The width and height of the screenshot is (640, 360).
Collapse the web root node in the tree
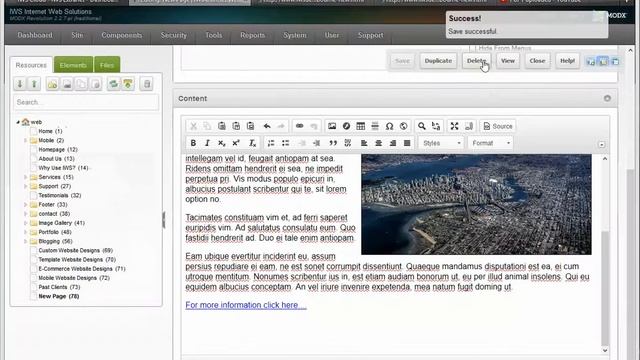(18, 122)
